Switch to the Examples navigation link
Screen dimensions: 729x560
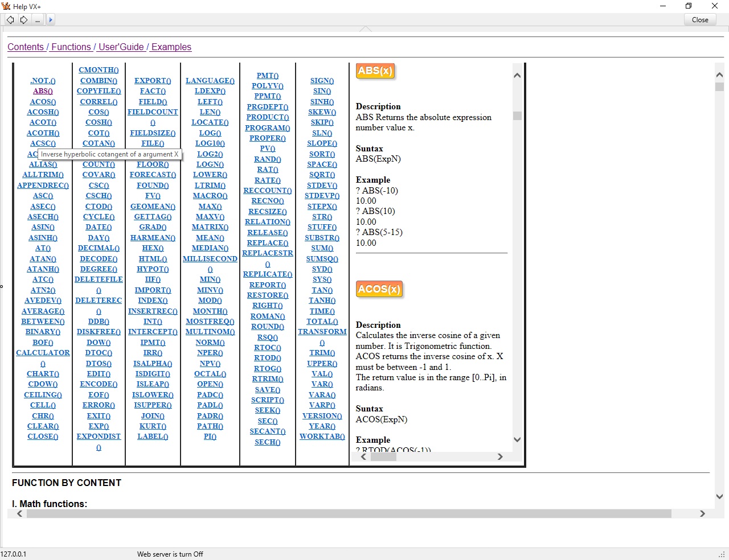[x=171, y=47]
